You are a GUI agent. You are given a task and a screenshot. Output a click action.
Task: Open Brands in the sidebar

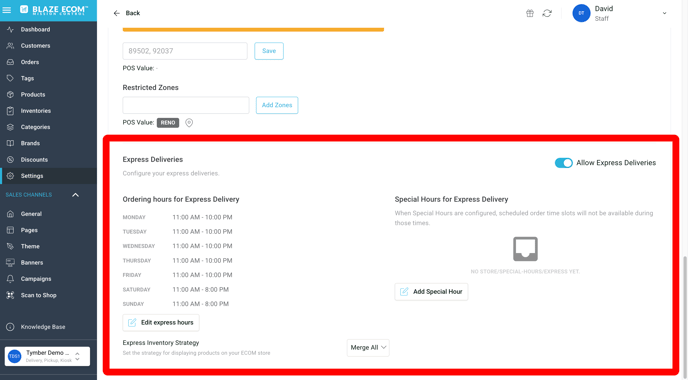30,143
